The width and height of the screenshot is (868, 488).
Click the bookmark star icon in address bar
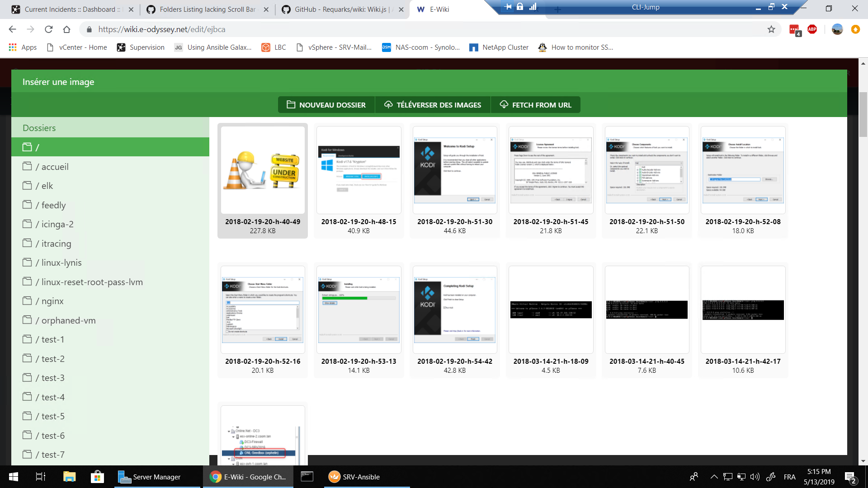771,29
